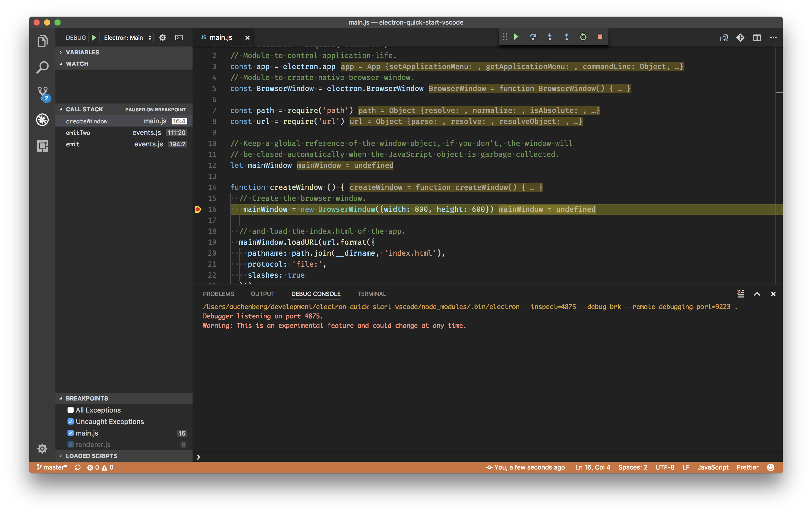Click the 'mainWindow.loadURL' code on line 19
This screenshot has width=812, height=515.
coord(279,242)
